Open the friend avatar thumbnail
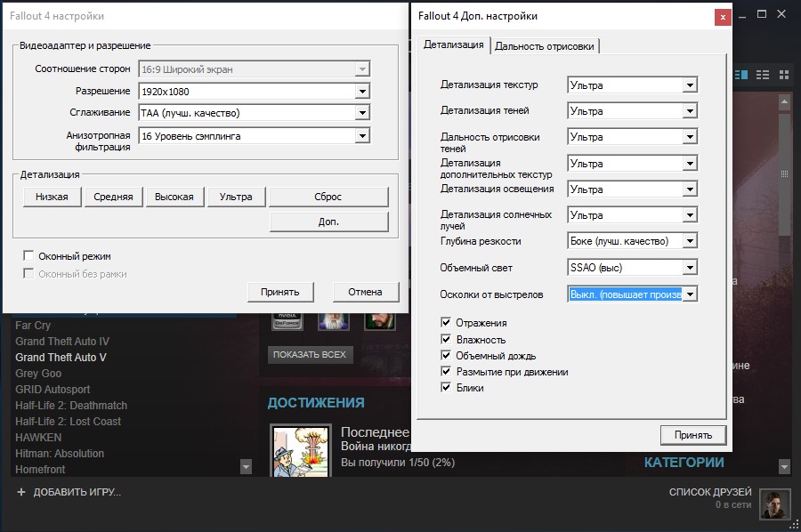This screenshot has height=532, width=801. pyautogui.click(x=775, y=504)
